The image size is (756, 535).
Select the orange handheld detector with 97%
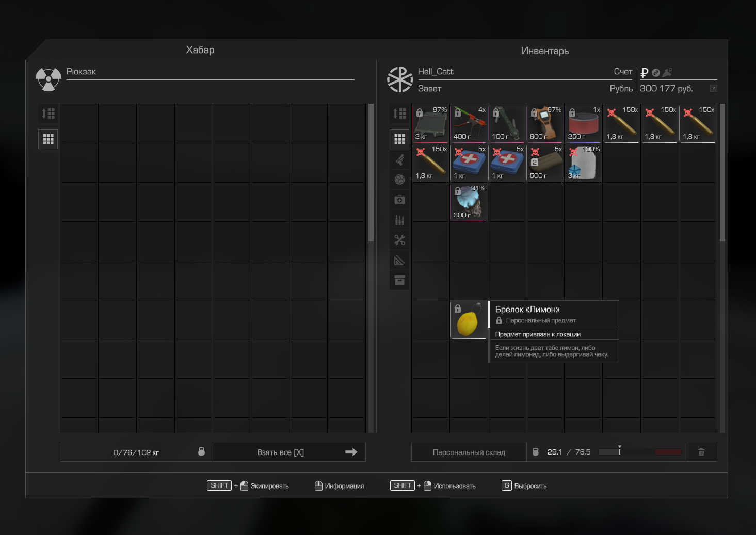tap(545, 124)
